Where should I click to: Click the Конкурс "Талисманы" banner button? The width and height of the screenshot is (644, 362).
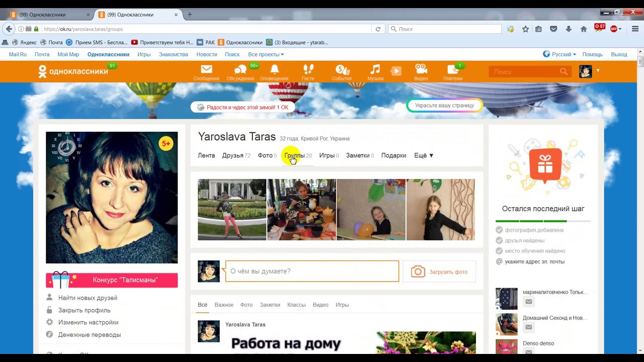pos(112,280)
